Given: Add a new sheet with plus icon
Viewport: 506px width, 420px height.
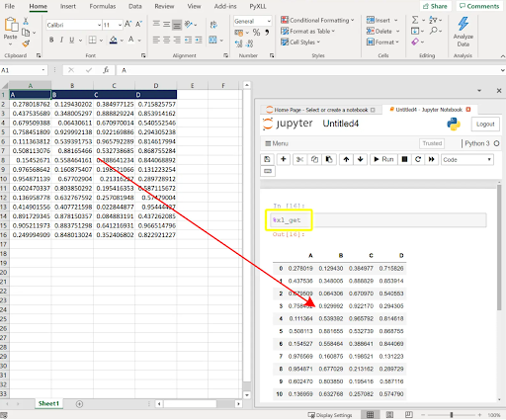Looking at the screenshot, I should pos(79,404).
